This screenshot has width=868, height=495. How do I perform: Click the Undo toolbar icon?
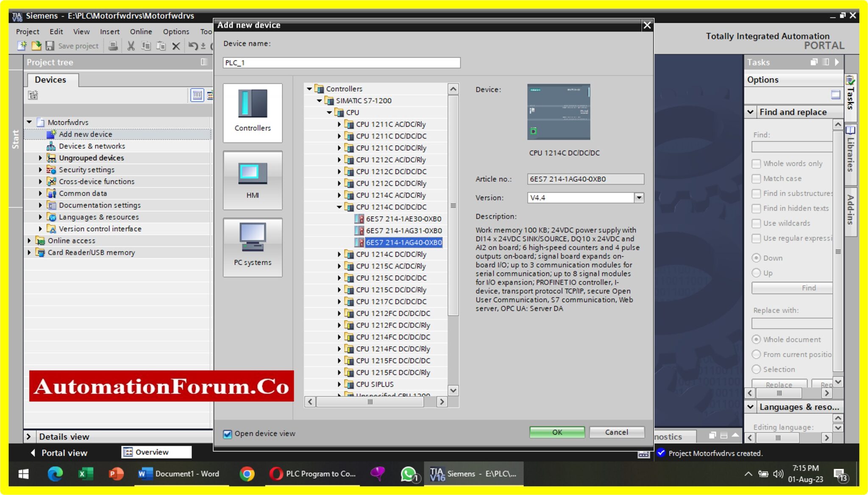[x=195, y=46]
